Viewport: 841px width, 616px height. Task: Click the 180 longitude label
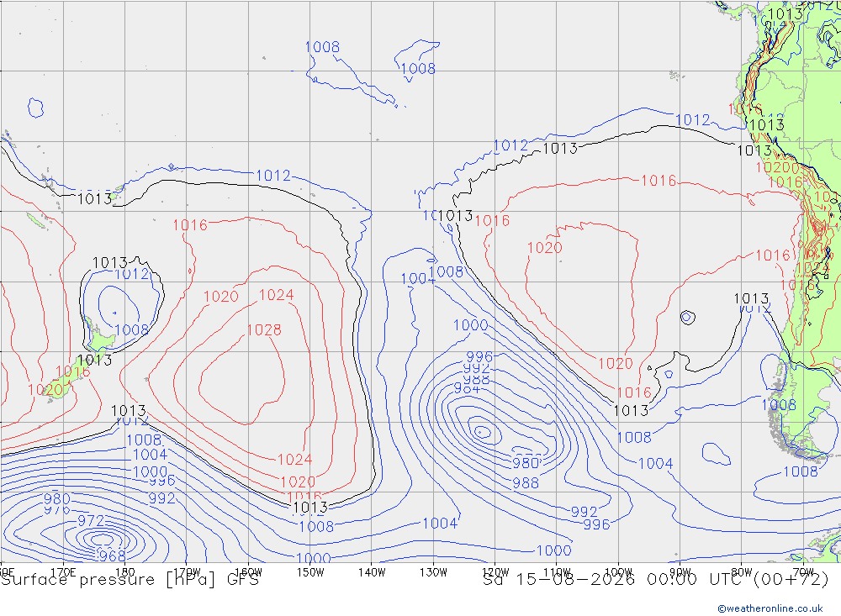coord(125,572)
